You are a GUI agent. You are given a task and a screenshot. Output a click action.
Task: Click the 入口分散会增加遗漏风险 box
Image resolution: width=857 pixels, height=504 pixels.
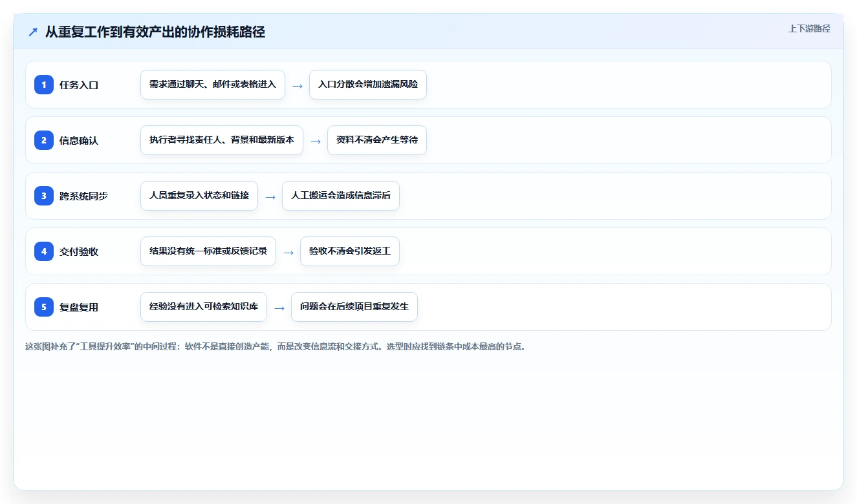click(x=368, y=85)
